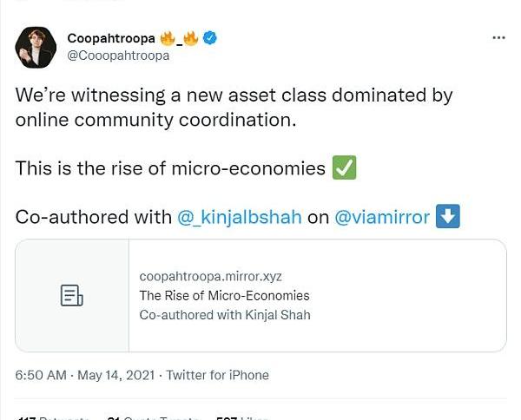The width and height of the screenshot is (521, 420).
Task: Open the @_kinjalbshah mention
Action: coord(240,217)
